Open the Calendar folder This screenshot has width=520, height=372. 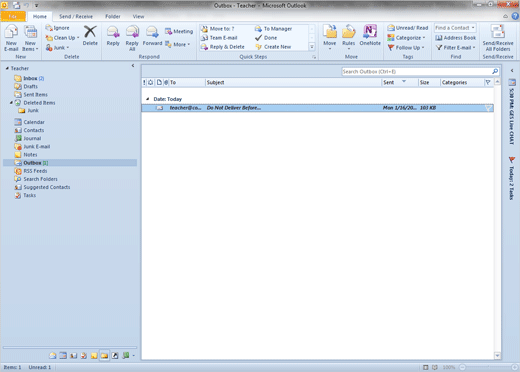pyautogui.click(x=29, y=122)
